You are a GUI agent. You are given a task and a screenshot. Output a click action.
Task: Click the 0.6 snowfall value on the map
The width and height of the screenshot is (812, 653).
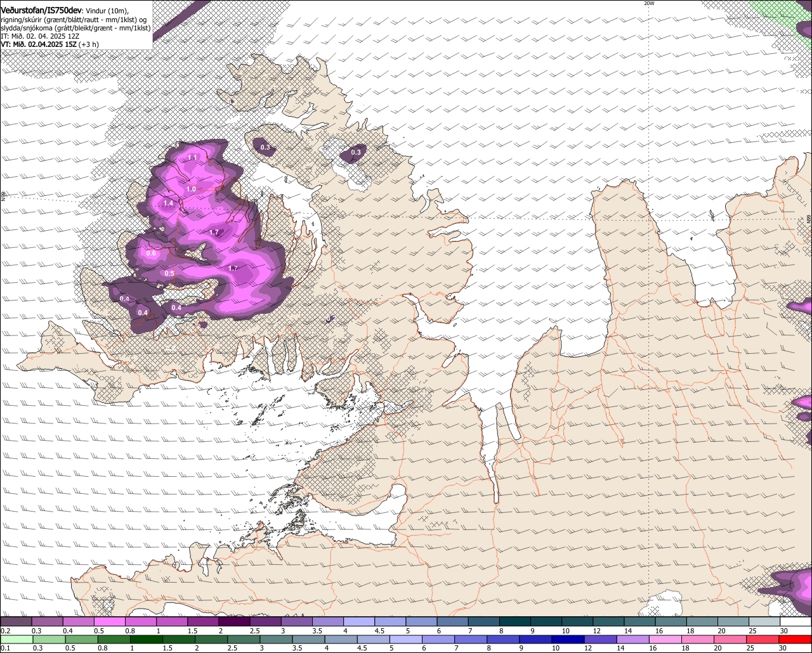pyautogui.click(x=151, y=254)
